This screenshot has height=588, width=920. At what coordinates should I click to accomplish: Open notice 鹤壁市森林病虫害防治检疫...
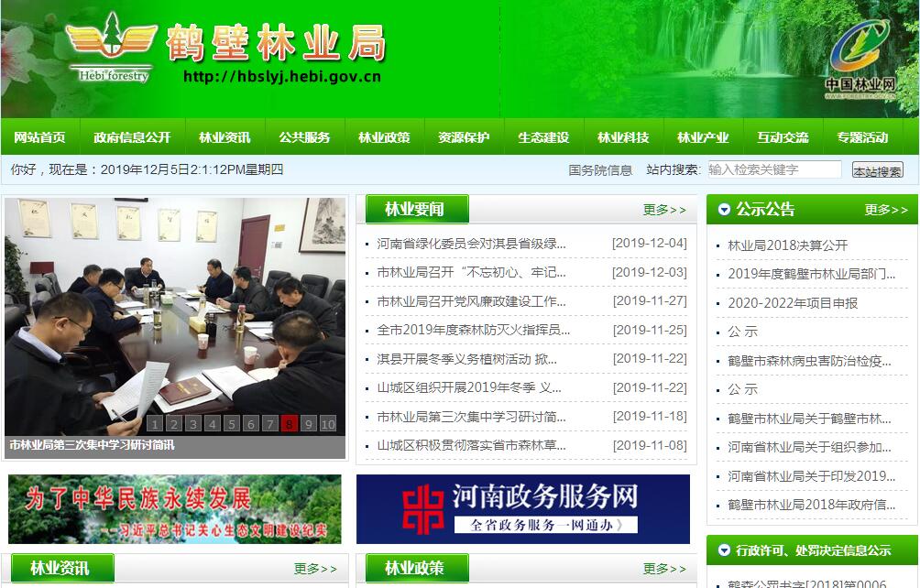pos(809,361)
